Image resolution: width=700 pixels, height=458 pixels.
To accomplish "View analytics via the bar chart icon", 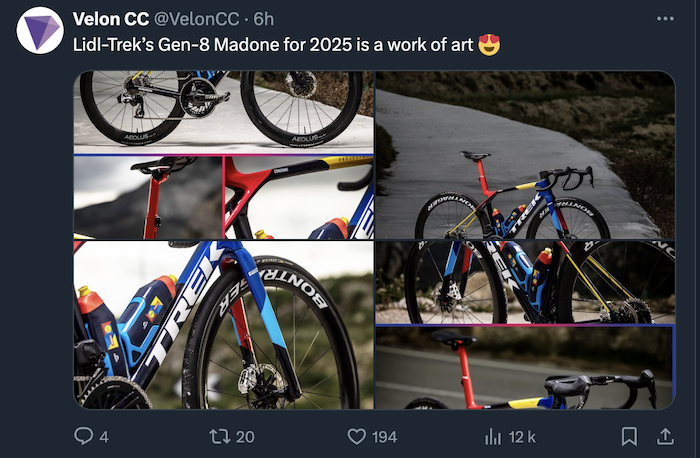I will [x=493, y=436].
